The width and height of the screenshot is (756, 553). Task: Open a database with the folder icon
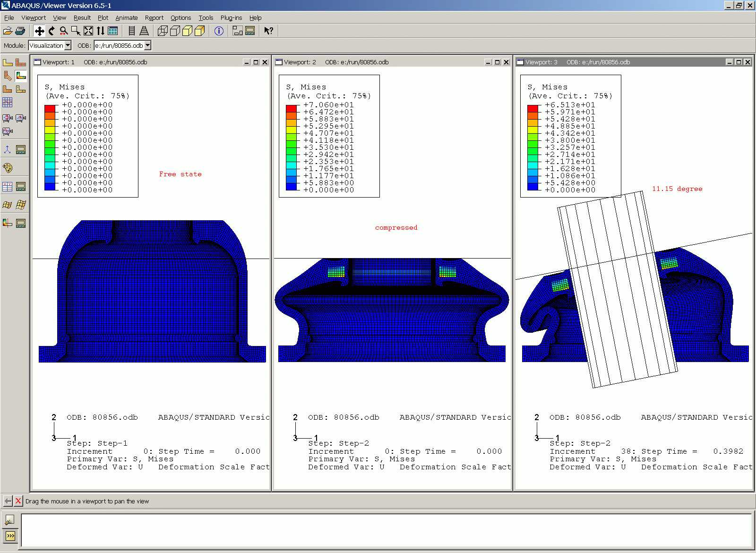coord(8,31)
